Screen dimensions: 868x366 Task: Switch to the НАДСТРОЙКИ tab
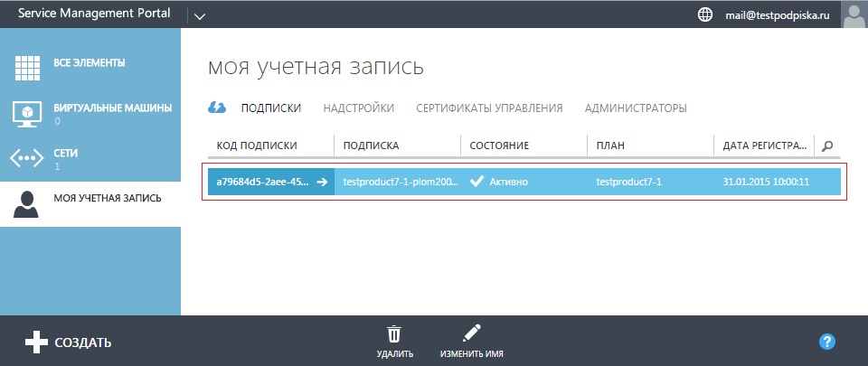click(x=359, y=108)
